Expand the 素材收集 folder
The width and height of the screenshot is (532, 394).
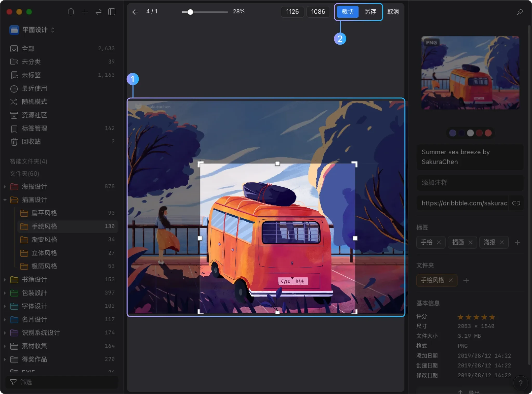pyautogui.click(x=5, y=346)
